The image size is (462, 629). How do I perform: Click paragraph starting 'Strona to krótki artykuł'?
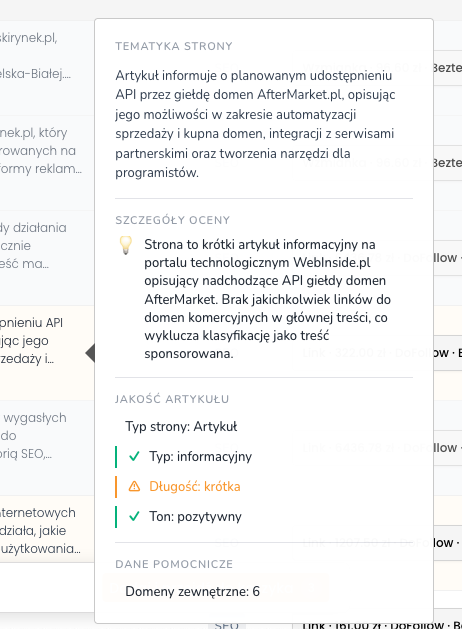[267, 299]
